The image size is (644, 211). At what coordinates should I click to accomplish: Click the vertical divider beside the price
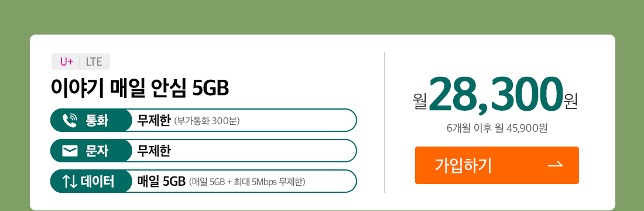(x=385, y=122)
